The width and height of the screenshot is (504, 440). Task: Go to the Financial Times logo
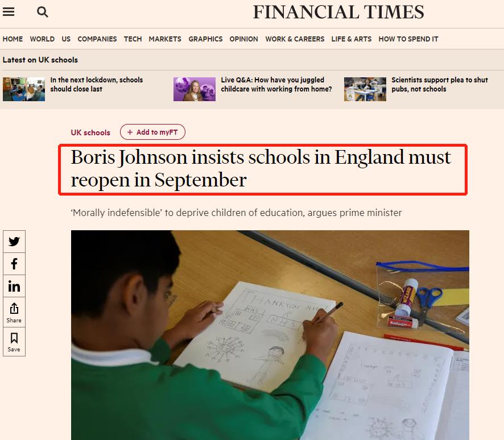(x=338, y=12)
